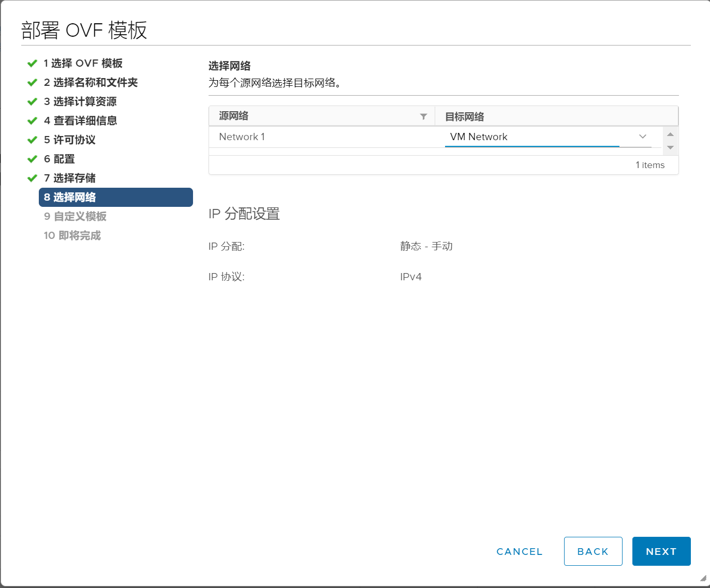The width and height of the screenshot is (710, 588).
Task: Click 静态 - 手动 IP allocation value
Action: tap(426, 246)
